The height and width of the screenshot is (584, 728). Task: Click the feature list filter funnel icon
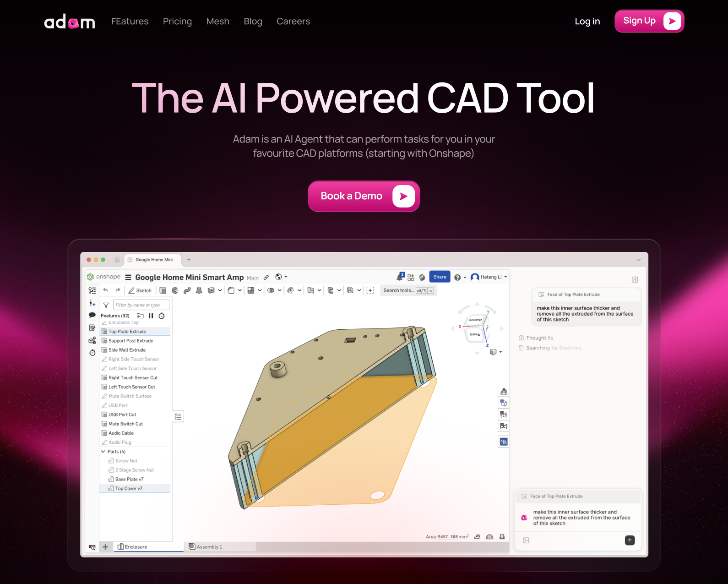coord(106,305)
